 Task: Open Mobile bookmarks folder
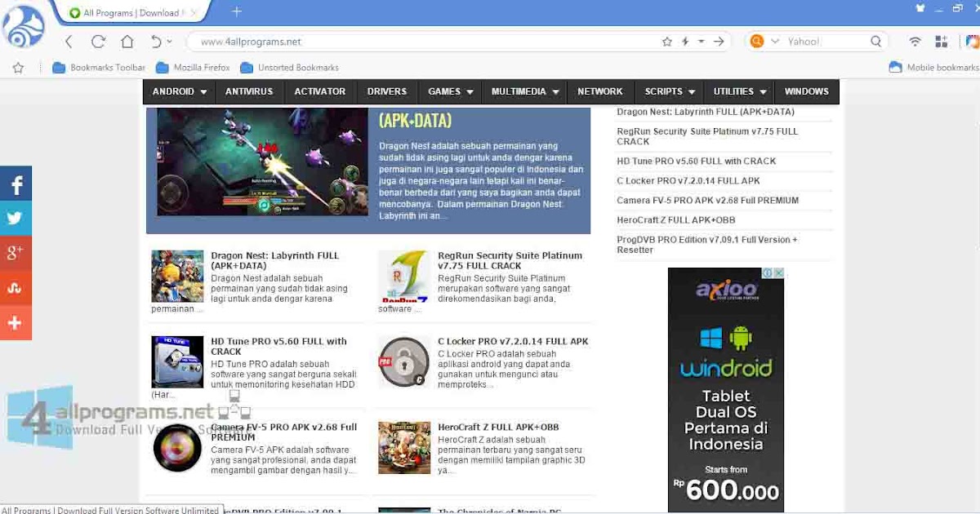click(934, 68)
